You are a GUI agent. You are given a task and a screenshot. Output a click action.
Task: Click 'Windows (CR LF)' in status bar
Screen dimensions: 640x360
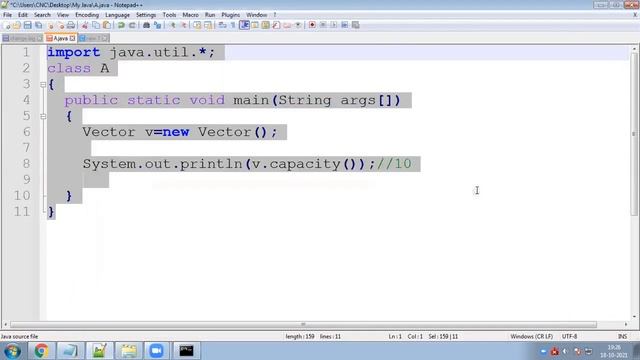point(531,336)
